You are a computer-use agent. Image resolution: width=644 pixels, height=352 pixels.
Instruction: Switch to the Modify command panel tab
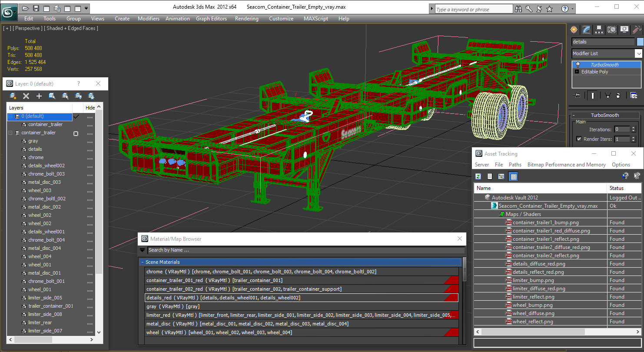[x=587, y=30]
